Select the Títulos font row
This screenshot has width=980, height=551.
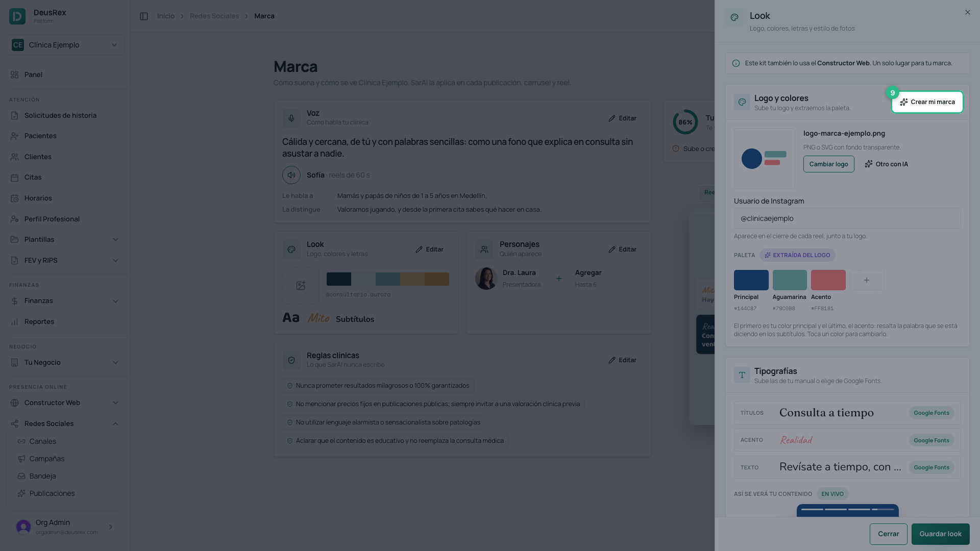tap(847, 413)
